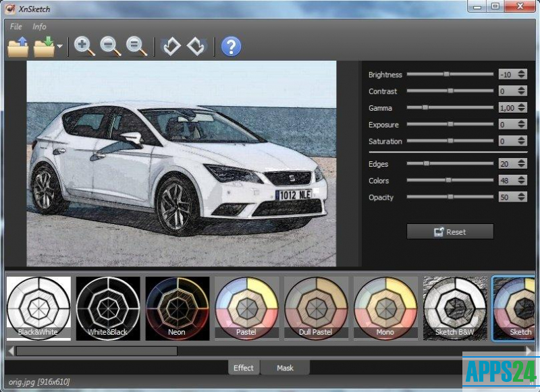Image resolution: width=540 pixels, height=392 pixels.
Task: Select the Sketch effect thumbnail
Action: 514,308
